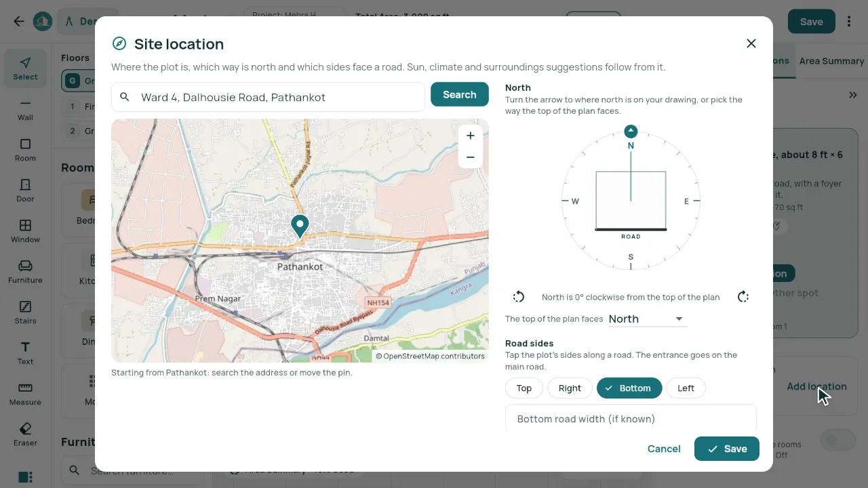This screenshot has height=488, width=868.
Task: Open the Furniture tool
Action: point(25,272)
